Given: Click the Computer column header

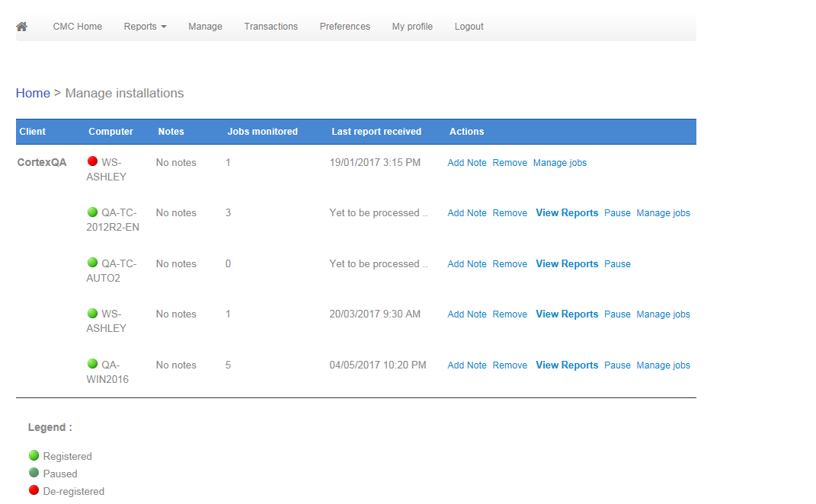Looking at the screenshot, I should coord(110,132).
